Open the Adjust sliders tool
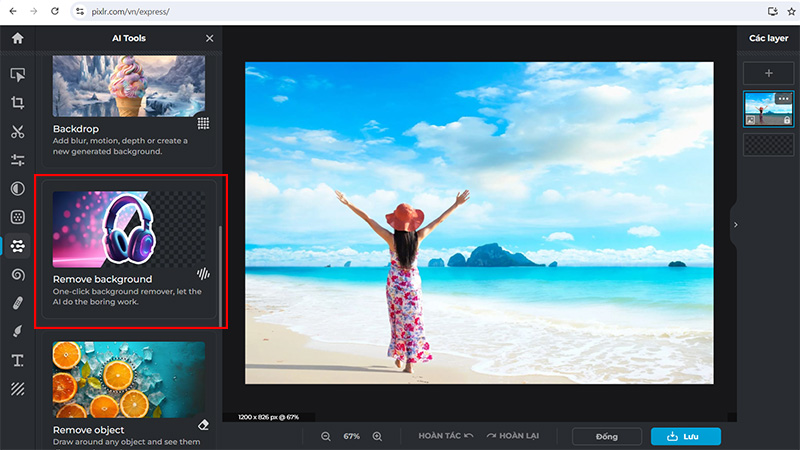Screen dimensions: 800x450 click(x=17, y=160)
